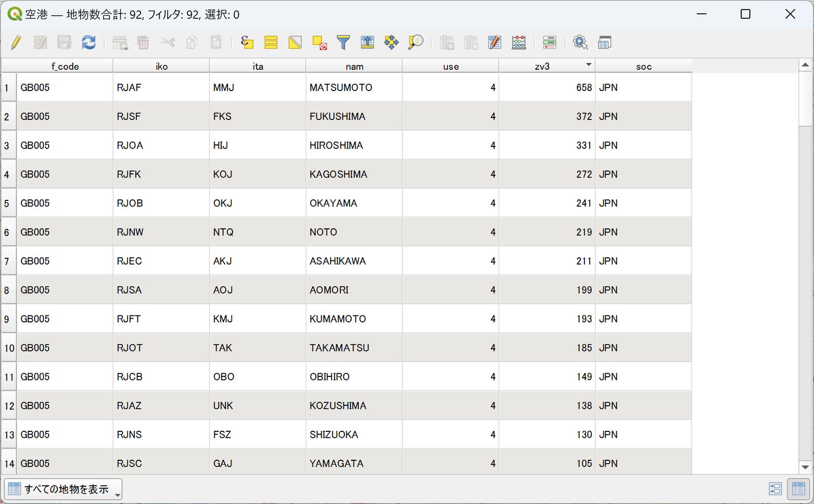Click the Deselect all features icon
Screen dimensions: 814x504
pos(319,42)
